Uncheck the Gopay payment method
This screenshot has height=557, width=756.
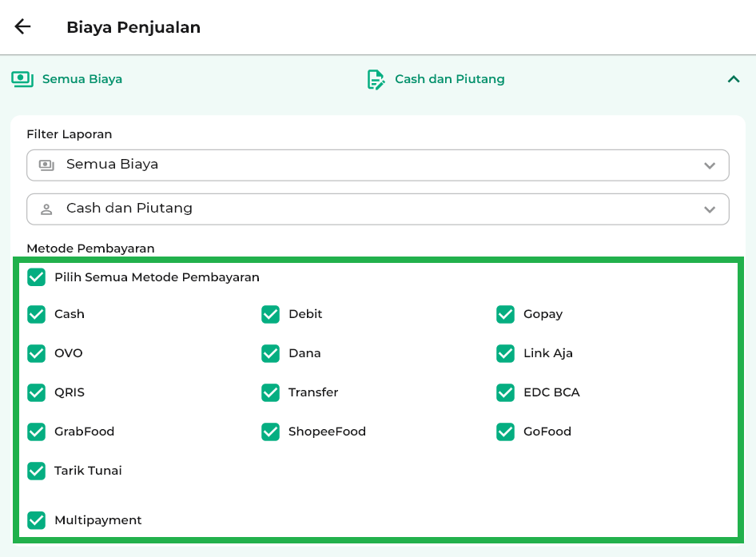click(x=505, y=314)
